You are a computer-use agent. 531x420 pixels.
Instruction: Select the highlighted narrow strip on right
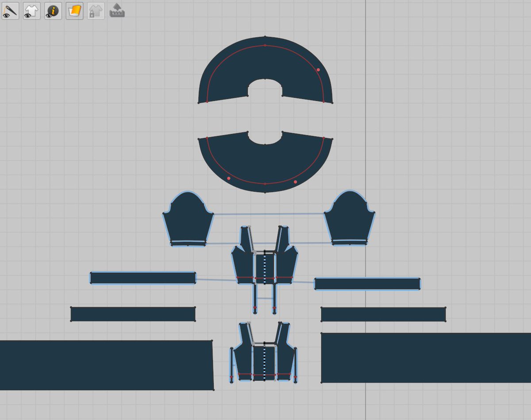367,284
